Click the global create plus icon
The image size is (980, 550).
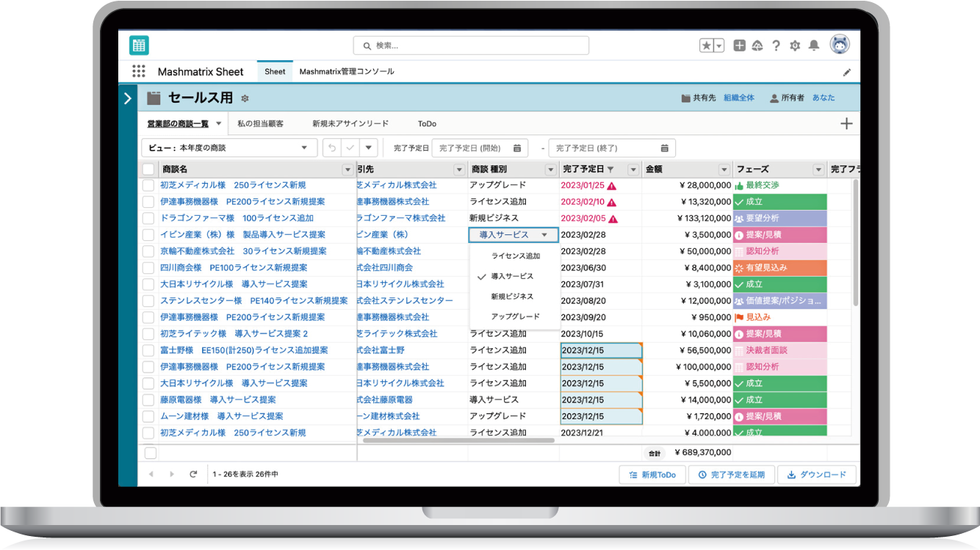[x=740, y=45]
